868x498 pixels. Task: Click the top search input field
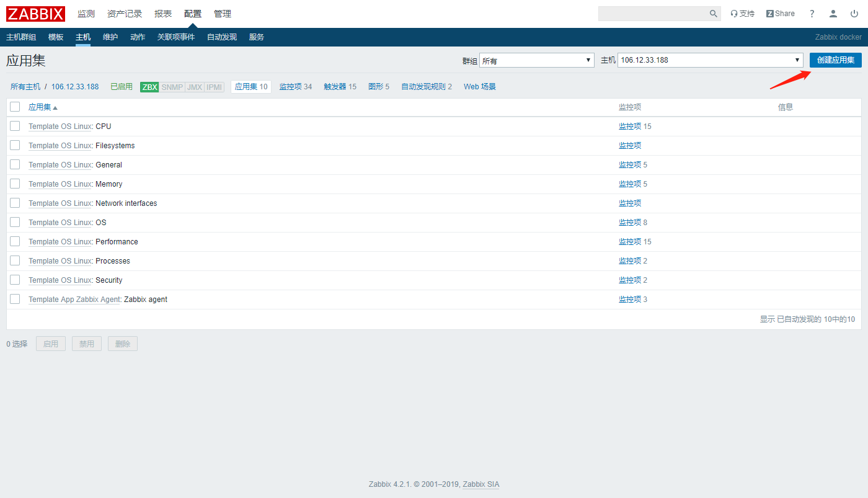tap(652, 14)
